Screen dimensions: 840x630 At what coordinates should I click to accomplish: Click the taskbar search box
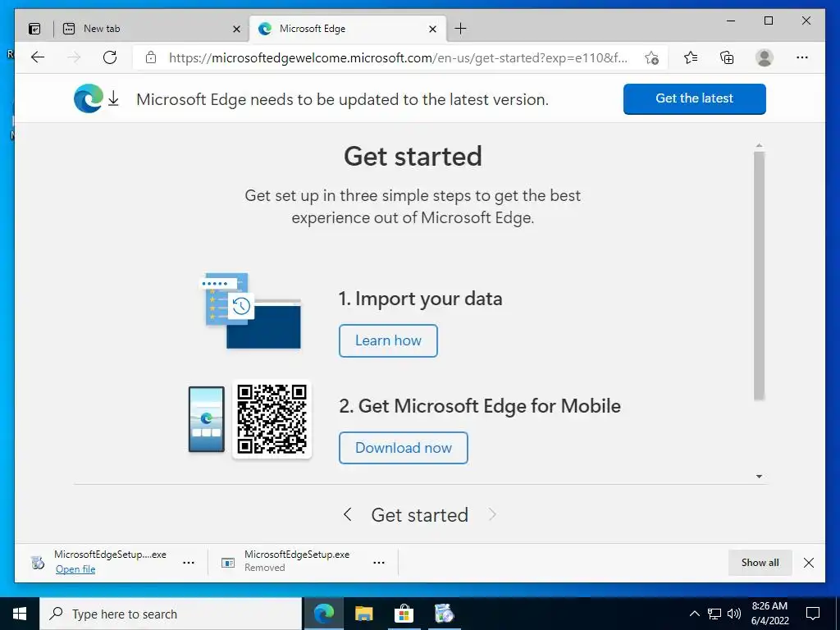171,614
